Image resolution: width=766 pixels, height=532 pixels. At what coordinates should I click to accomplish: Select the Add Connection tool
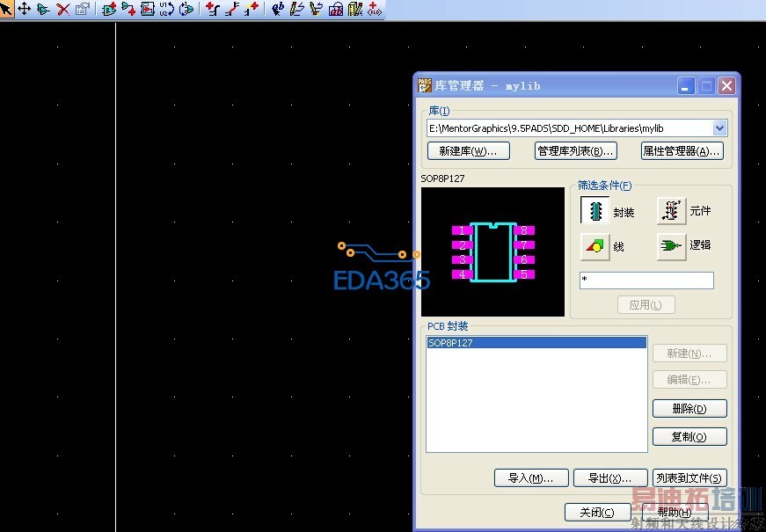point(213,9)
